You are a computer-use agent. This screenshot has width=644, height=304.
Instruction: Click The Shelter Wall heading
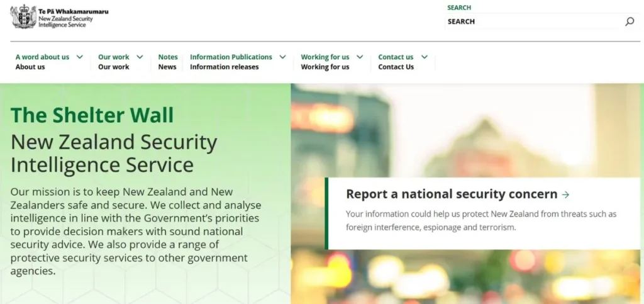pos(92,115)
